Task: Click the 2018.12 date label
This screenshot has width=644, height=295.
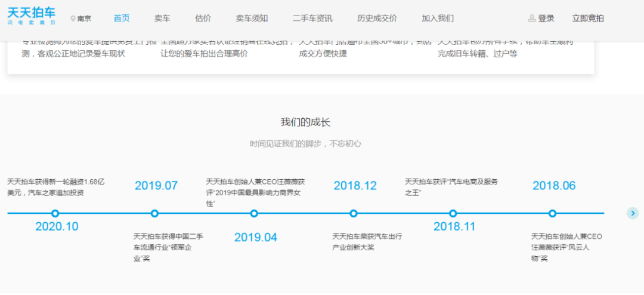Action: (355, 186)
